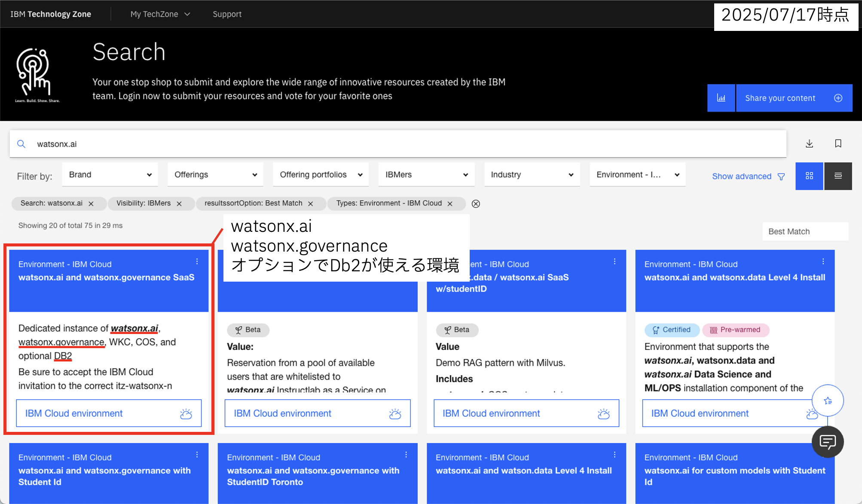862x504 pixels.
Task: Click Share your content button
Action: pos(794,98)
